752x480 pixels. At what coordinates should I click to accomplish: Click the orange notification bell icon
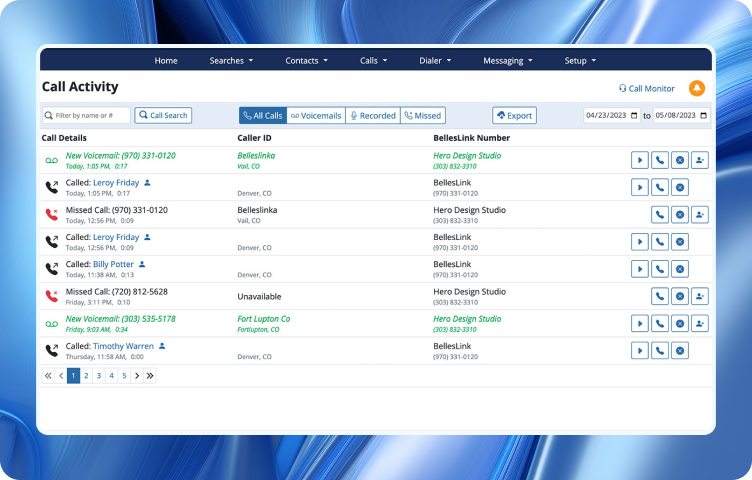697,88
